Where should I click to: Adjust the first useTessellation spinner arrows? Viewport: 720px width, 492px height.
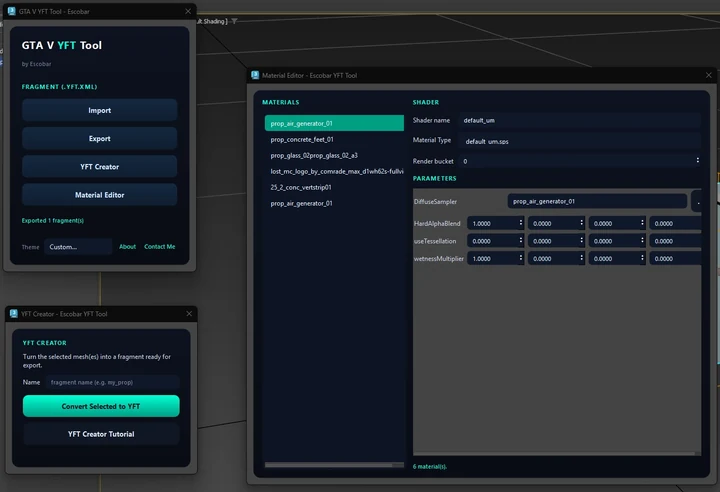521,240
